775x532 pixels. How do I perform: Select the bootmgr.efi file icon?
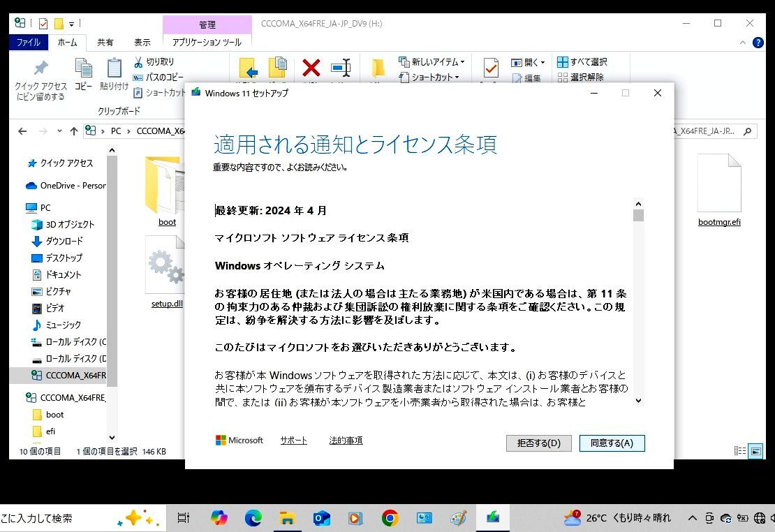pyautogui.click(x=719, y=183)
